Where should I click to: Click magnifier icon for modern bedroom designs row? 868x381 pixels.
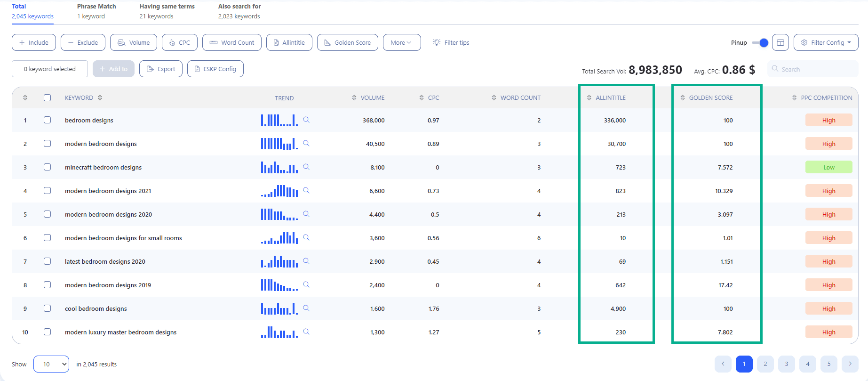(x=306, y=143)
